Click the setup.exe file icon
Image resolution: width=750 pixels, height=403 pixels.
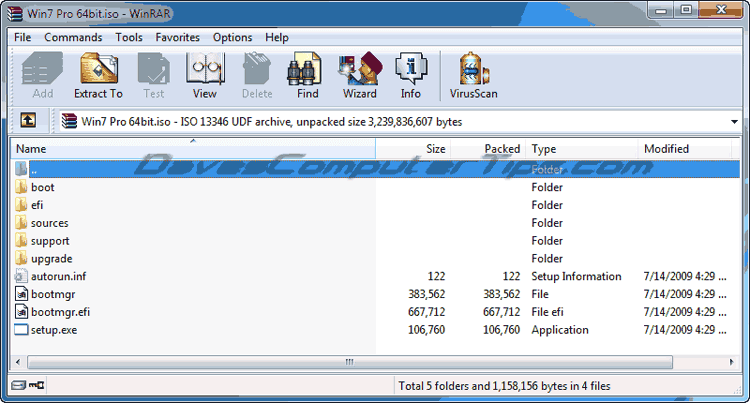click(21, 329)
